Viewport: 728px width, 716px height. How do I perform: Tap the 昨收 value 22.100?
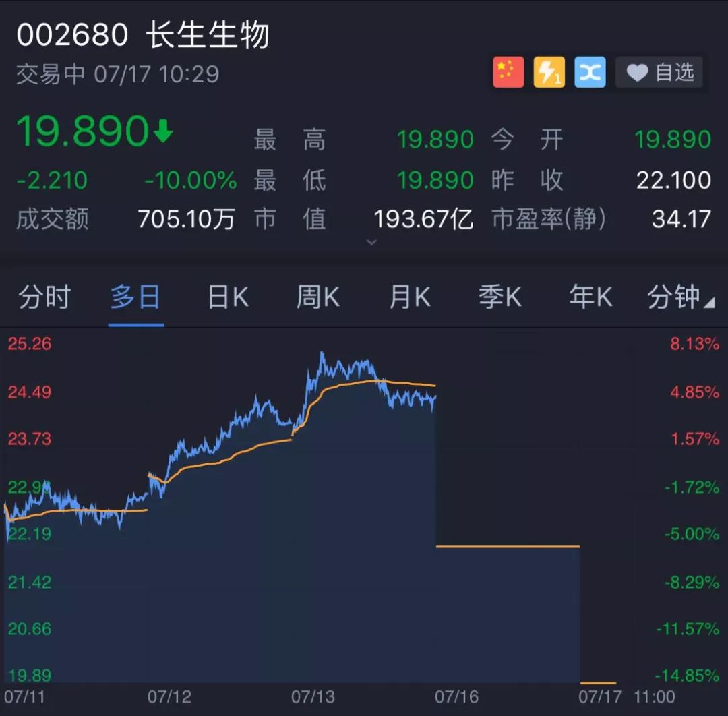pos(673,180)
